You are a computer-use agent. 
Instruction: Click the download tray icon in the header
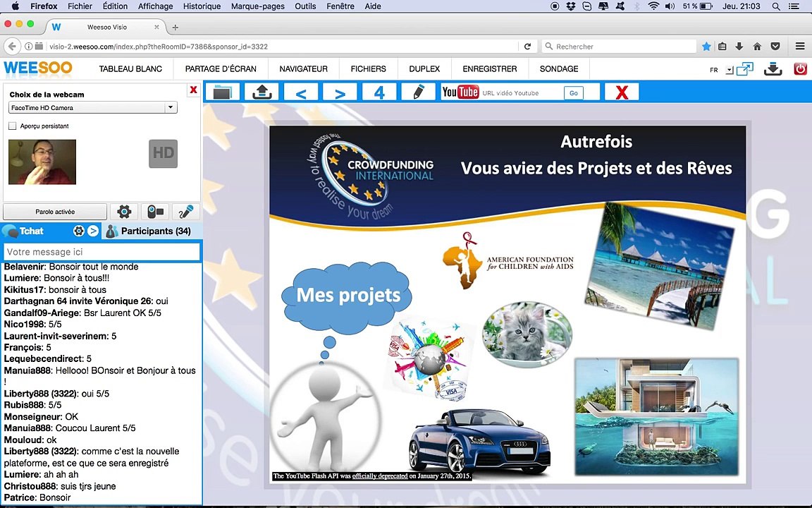point(773,68)
